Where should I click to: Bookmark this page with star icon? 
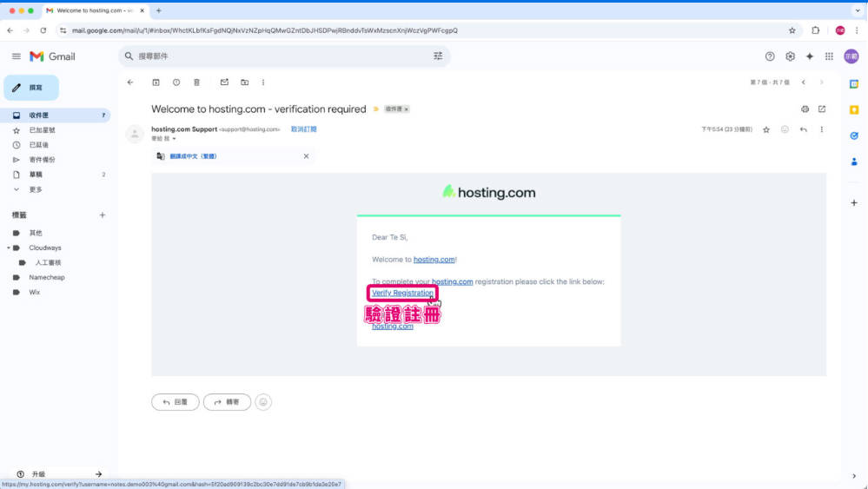pyautogui.click(x=792, y=30)
